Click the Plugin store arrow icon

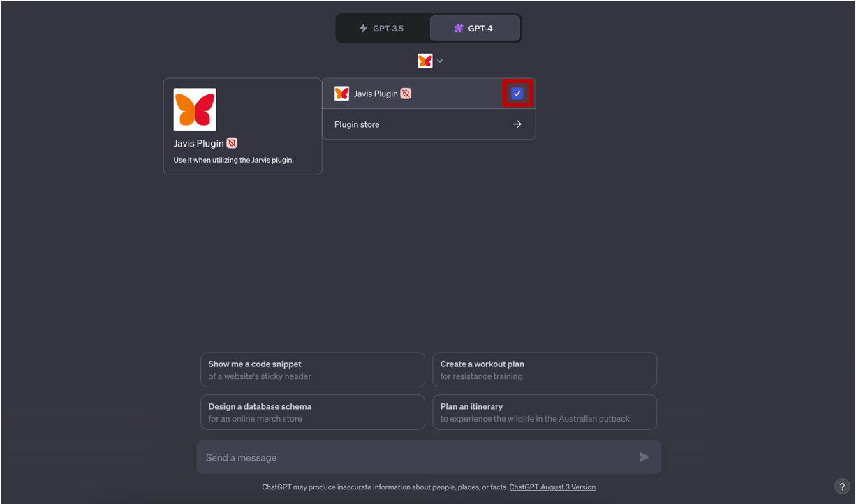click(517, 124)
